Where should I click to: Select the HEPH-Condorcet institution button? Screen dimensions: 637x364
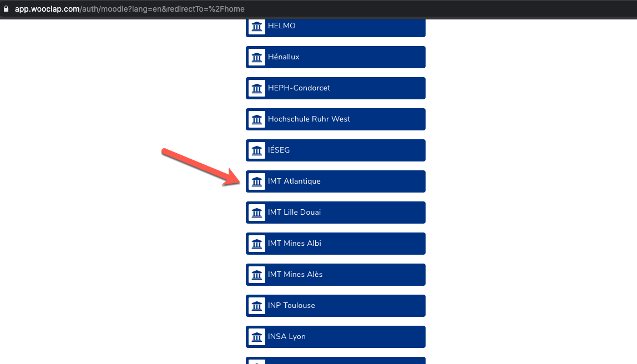coord(336,88)
